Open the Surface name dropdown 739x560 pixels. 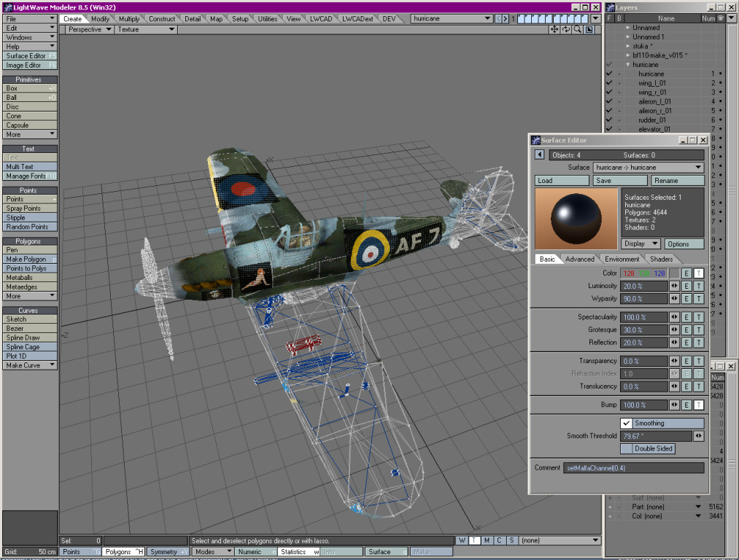[648, 168]
